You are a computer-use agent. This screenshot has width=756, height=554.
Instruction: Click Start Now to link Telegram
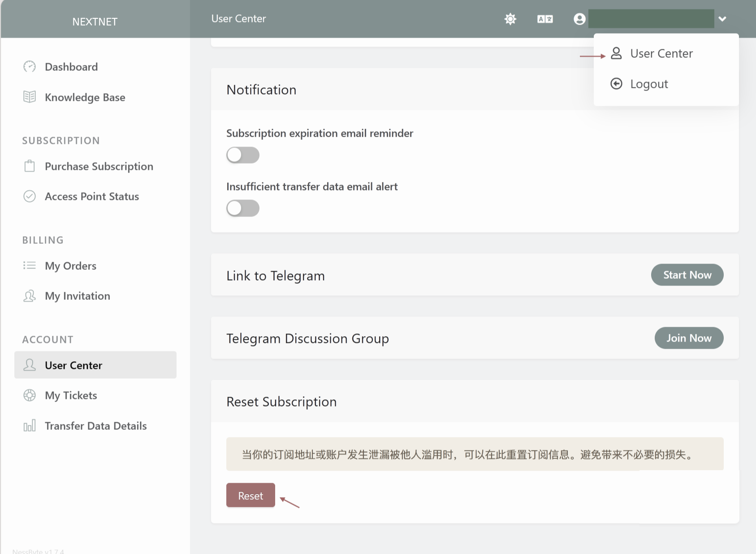pos(687,275)
